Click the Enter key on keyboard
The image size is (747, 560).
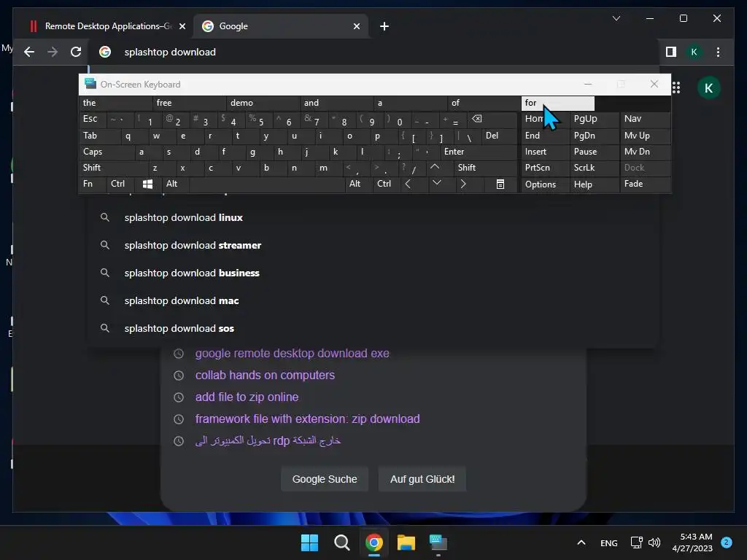pos(479,152)
